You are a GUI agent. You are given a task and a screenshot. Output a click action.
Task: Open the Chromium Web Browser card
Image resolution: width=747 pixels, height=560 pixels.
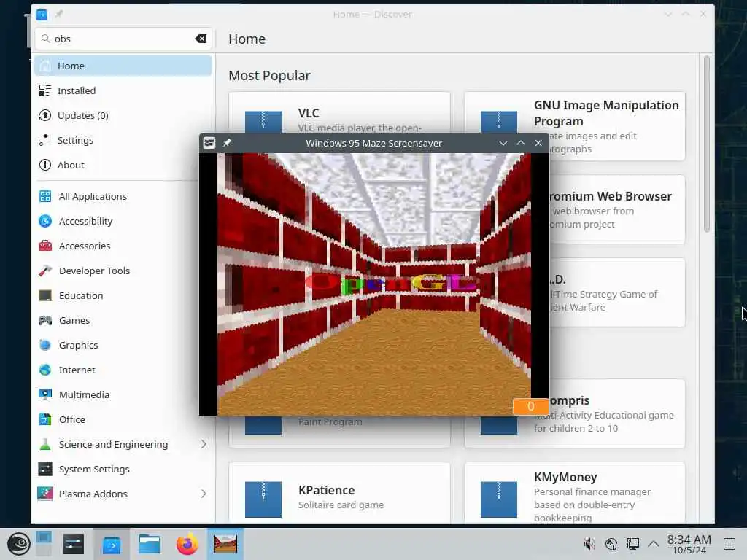point(617,209)
